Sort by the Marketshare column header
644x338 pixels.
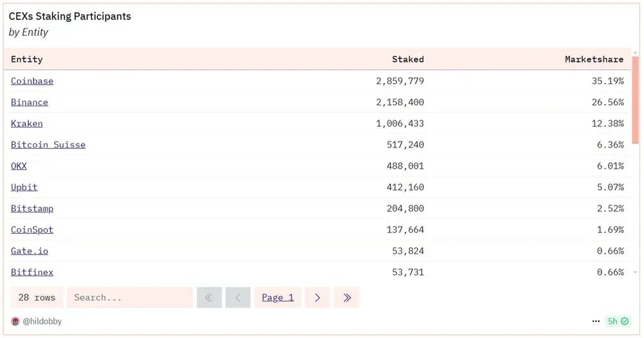click(594, 59)
